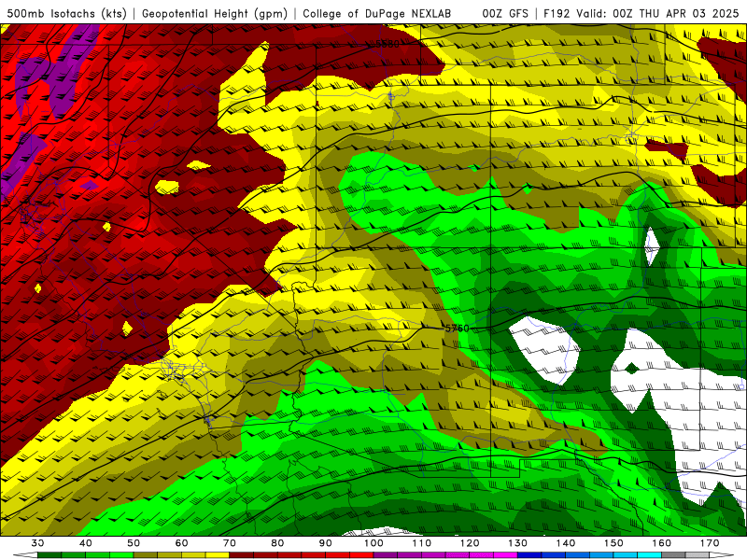Click the 120 value on the color scale
The image size is (747, 560).
[x=470, y=543]
